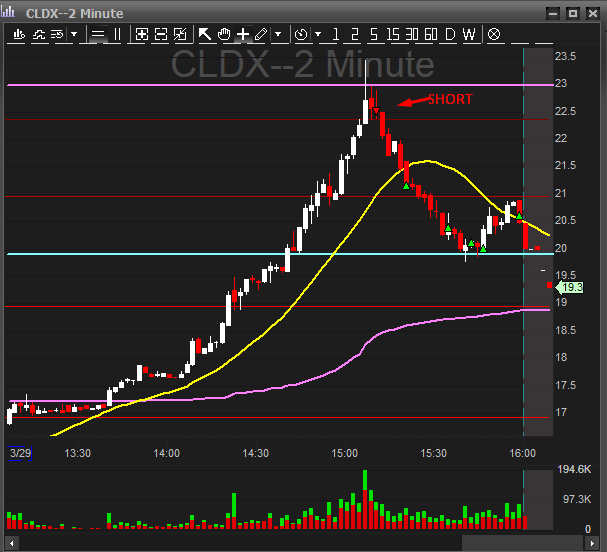
Task: Maximize the CLDX chart window
Action: 573,14
